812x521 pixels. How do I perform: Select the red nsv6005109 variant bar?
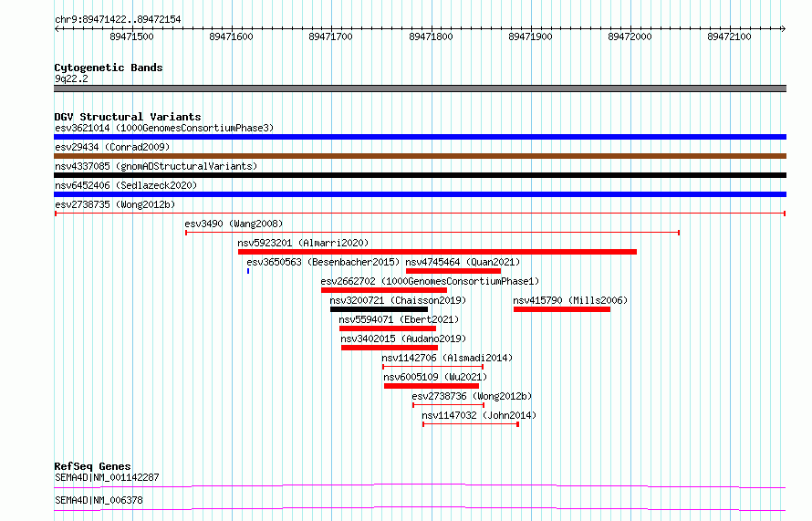click(432, 386)
